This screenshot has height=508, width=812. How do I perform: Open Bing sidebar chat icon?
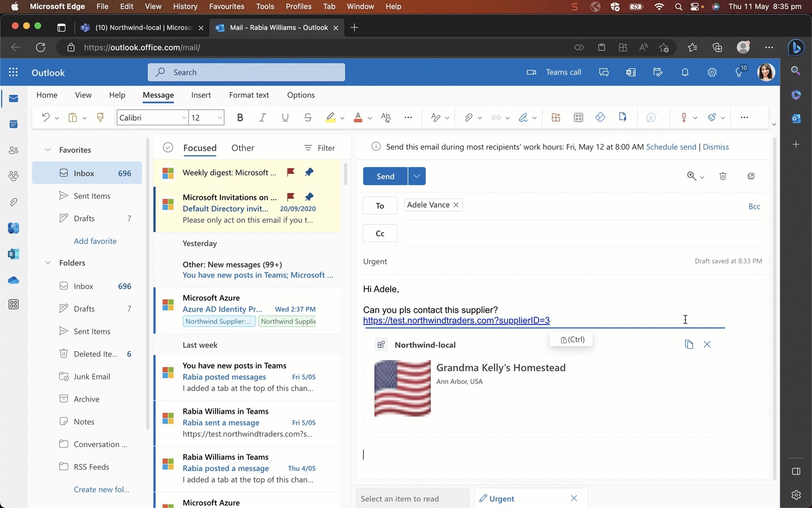point(796,47)
